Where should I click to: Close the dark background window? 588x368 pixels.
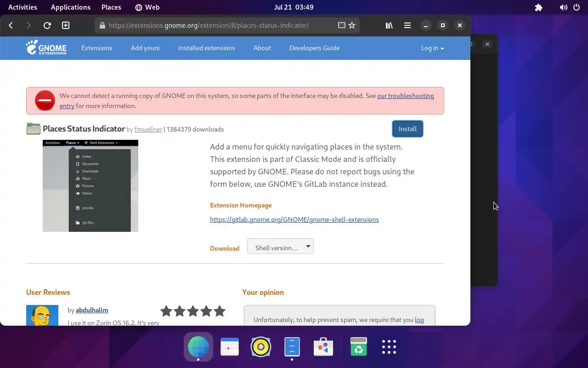coord(487,44)
